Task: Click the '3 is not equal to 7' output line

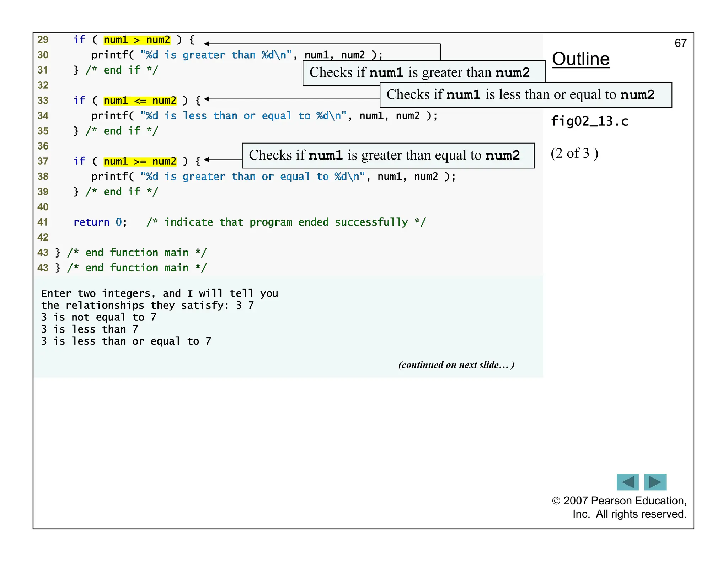Action: 98,317
